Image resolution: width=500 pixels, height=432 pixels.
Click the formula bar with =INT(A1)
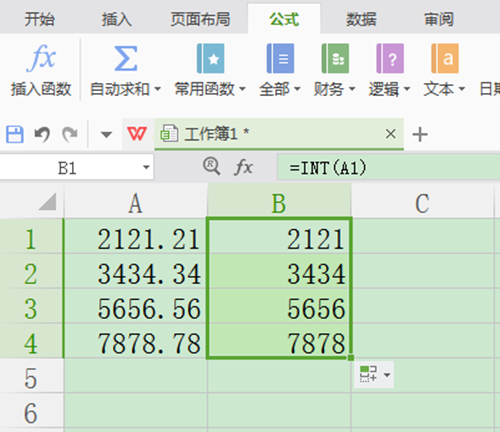[x=388, y=167]
